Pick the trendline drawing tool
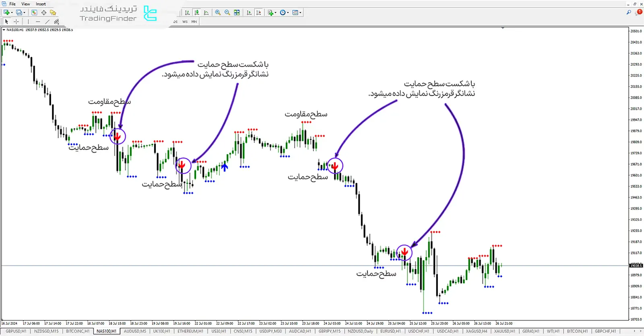This screenshot has height=336, width=644. (47, 22)
